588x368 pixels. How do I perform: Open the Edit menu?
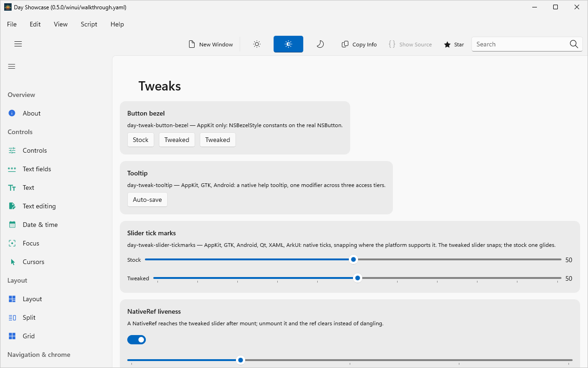point(35,24)
